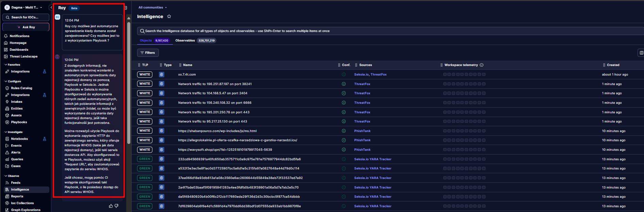This screenshot has width=644, height=212.
Task: Open the Ask Roy assistant button
Action: click(26, 27)
